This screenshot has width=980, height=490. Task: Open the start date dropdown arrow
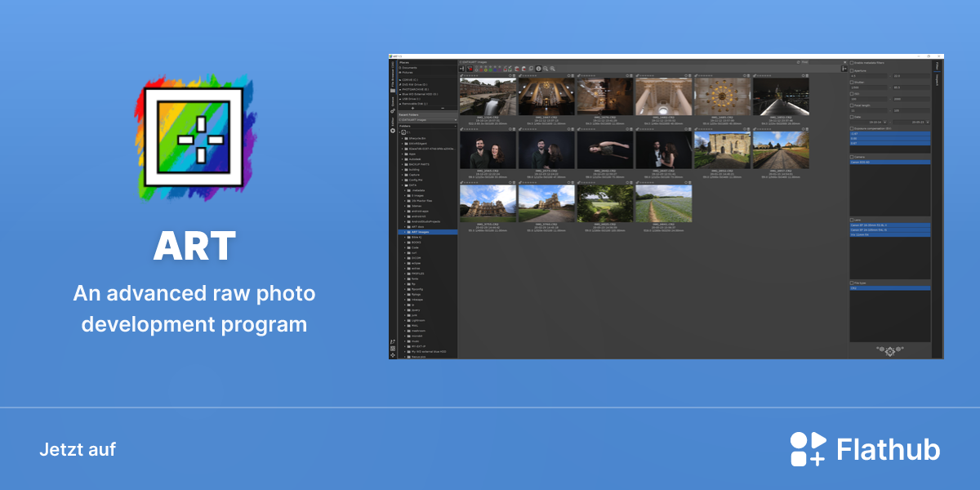click(885, 122)
